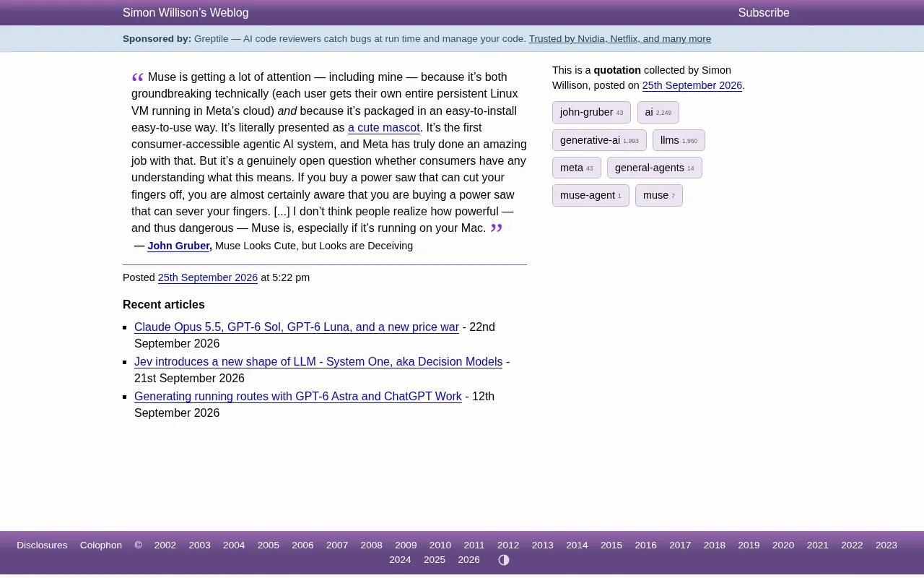Image resolution: width=924 pixels, height=578 pixels.
Task: Select the john-gruber tag
Action: coord(591,112)
